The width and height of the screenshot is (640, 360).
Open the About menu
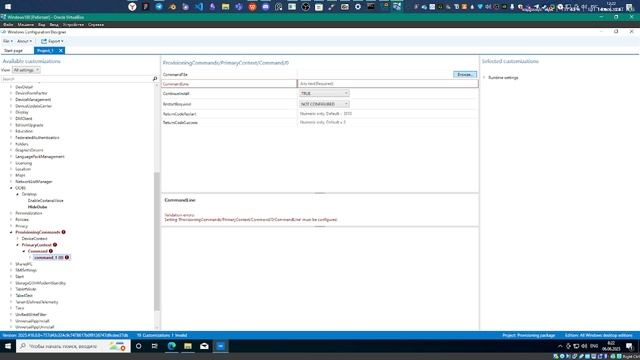pyautogui.click(x=24, y=41)
